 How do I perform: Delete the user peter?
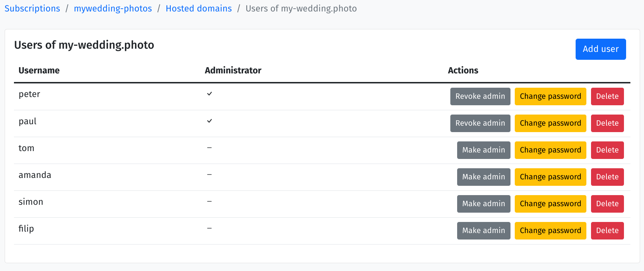(607, 96)
